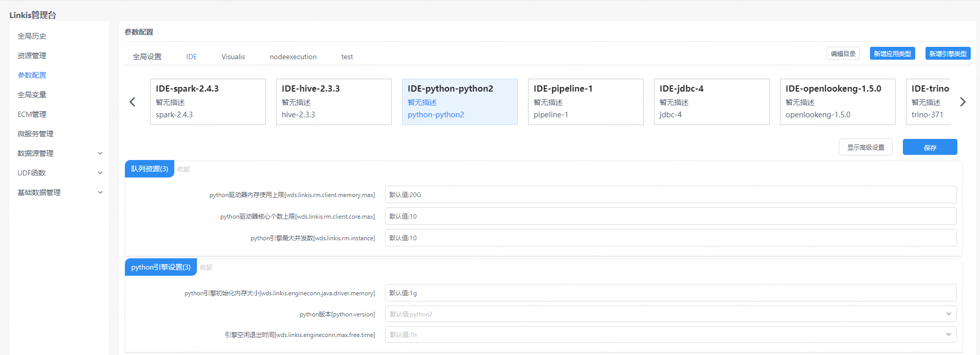The image size is (980, 355).
Task: Expand the 数据源管理 sidebar menu
Action: (x=59, y=153)
